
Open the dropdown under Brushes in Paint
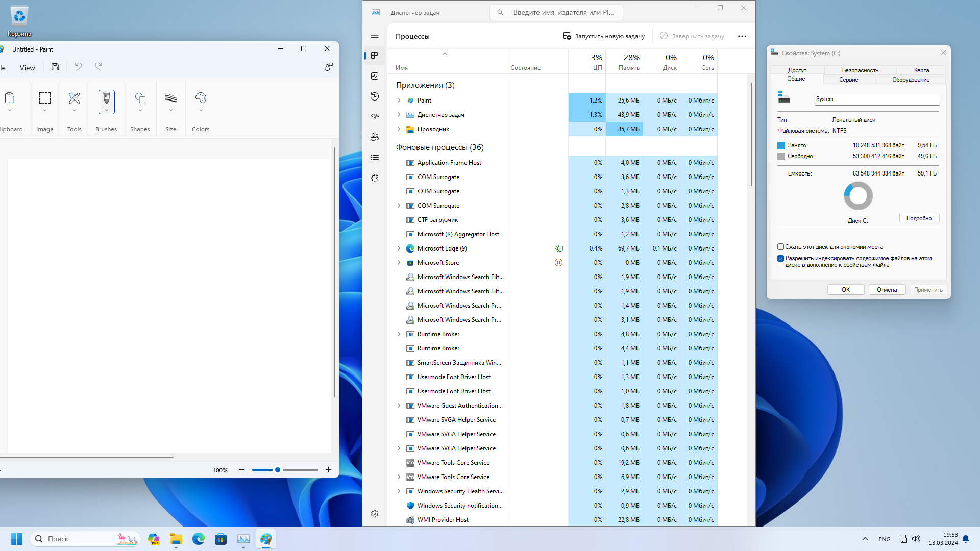(x=106, y=110)
